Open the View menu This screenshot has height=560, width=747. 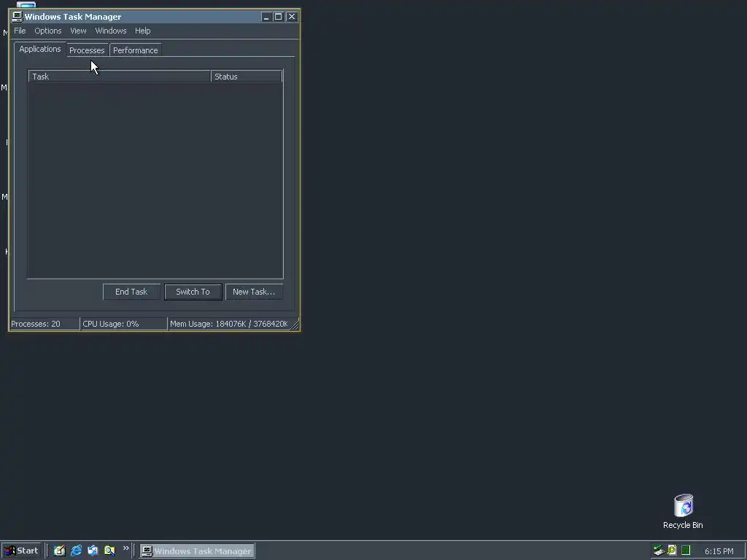pos(78,31)
